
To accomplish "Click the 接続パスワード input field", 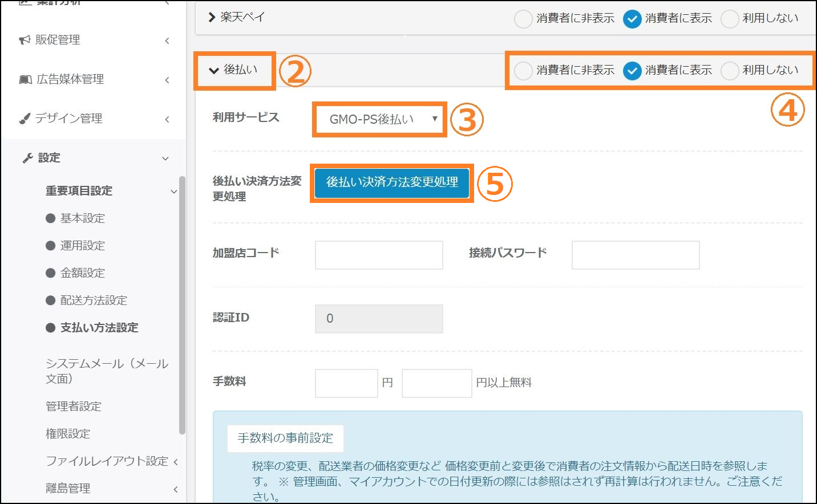I will click(636, 255).
